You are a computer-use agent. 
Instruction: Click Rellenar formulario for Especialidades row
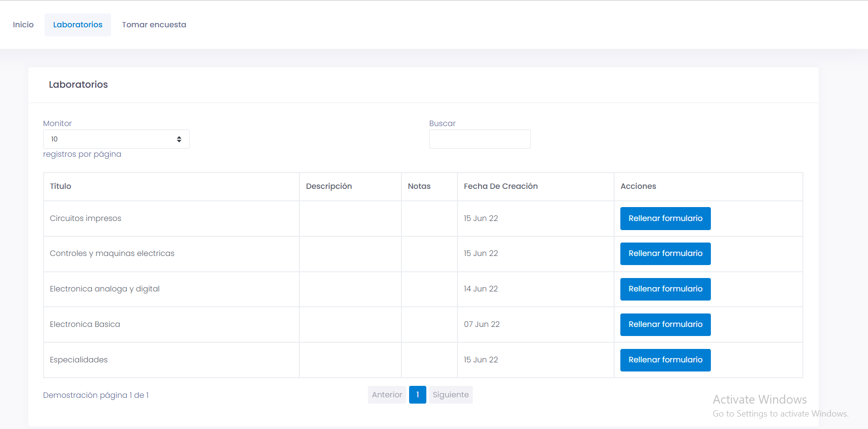point(665,360)
